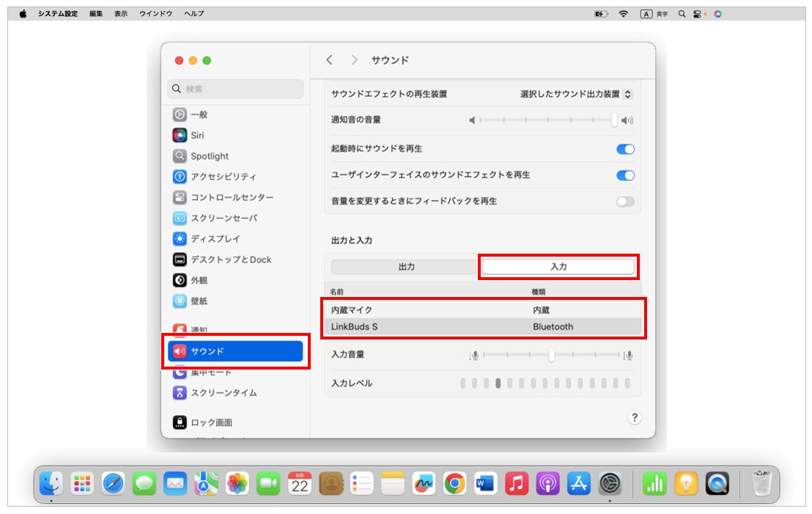812x514 pixels.
Task: Click the 検索 search field
Action: pyautogui.click(x=235, y=89)
